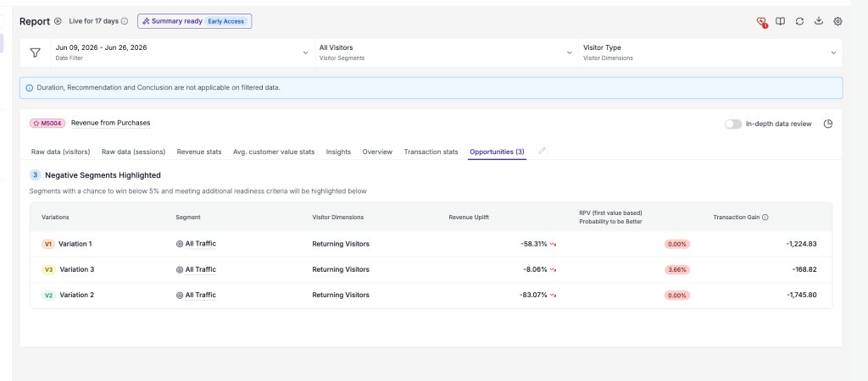
Task: Click the V3 badge for Variation 3
Action: pyautogui.click(x=48, y=270)
